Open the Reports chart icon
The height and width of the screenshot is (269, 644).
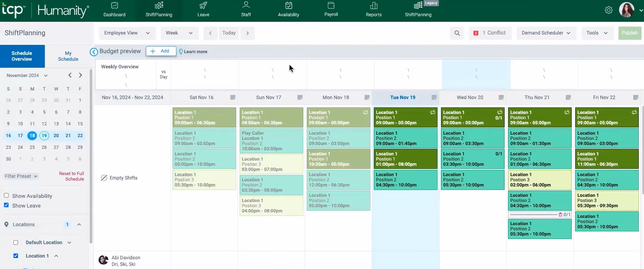pos(374,6)
